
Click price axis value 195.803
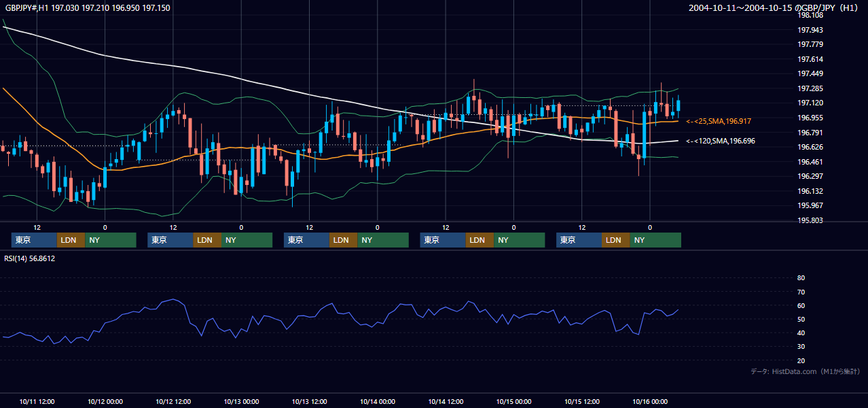tap(810, 220)
